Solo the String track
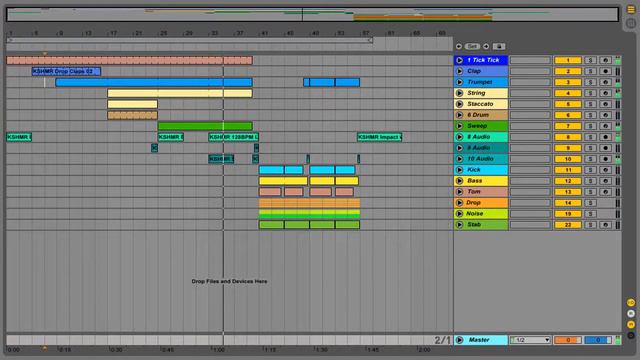640x360 pixels. tap(590, 93)
